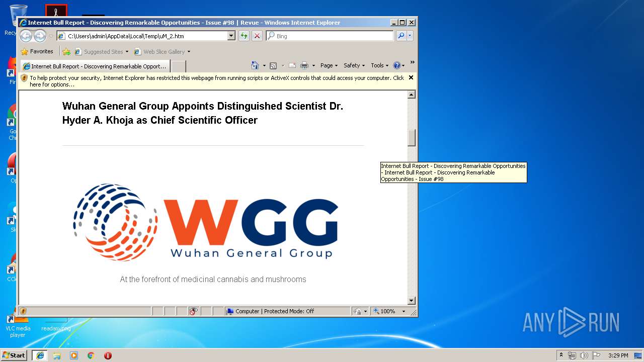Open the Suggested Sites link
This screenshot has width=644, height=362.
(x=101, y=51)
